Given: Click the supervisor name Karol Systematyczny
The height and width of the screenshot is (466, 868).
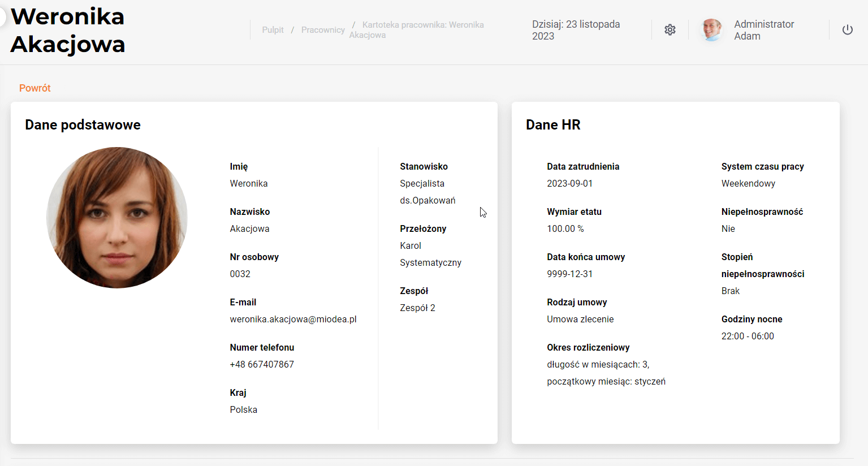Looking at the screenshot, I should pos(430,254).
